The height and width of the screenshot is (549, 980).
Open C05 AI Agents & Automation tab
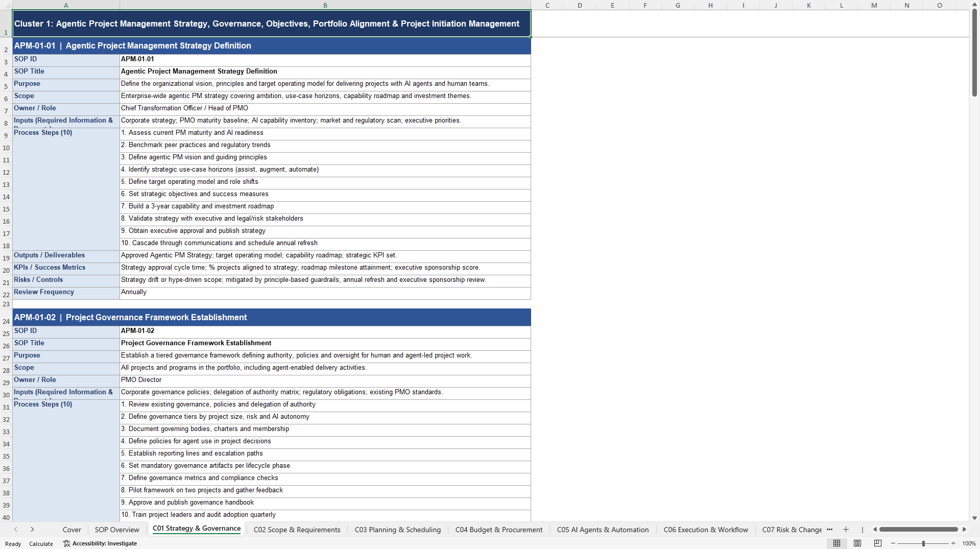pyautogui.click(x=603, y=530)
